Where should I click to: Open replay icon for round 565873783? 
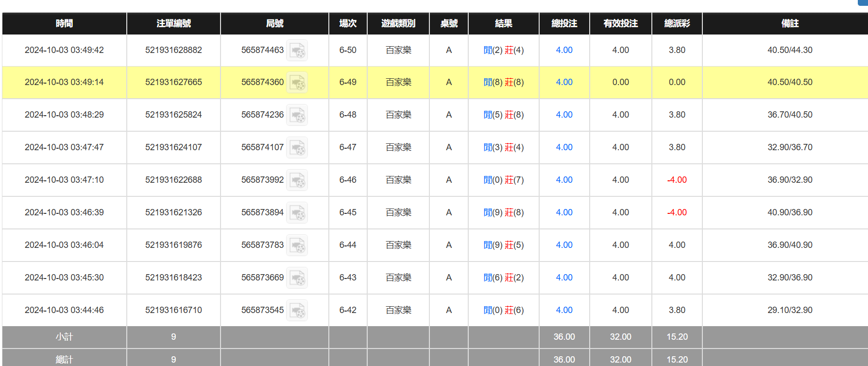click(297, 245)
